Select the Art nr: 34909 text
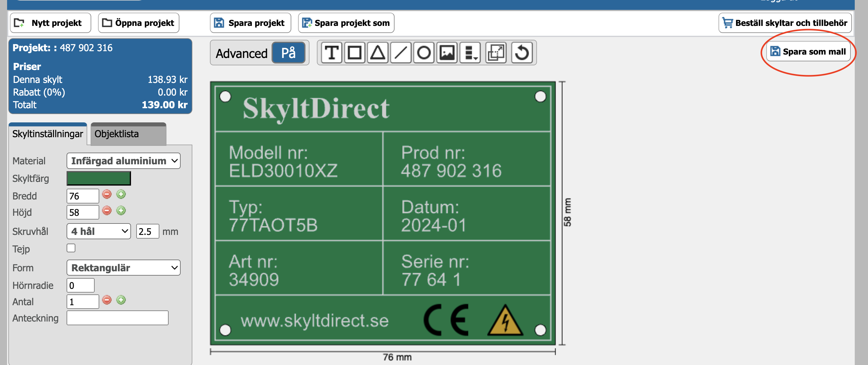This screenshot has width=868, height=365. (x=254, y=270)
